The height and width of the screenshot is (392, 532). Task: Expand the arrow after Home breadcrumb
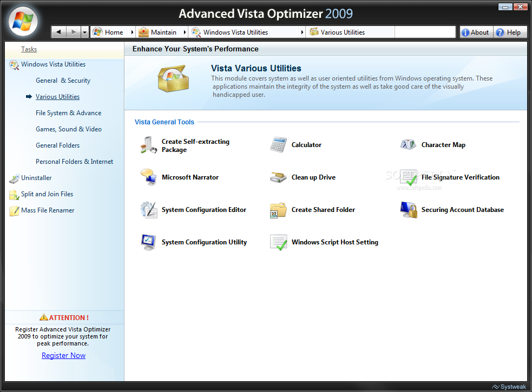(x=132, y=32)
